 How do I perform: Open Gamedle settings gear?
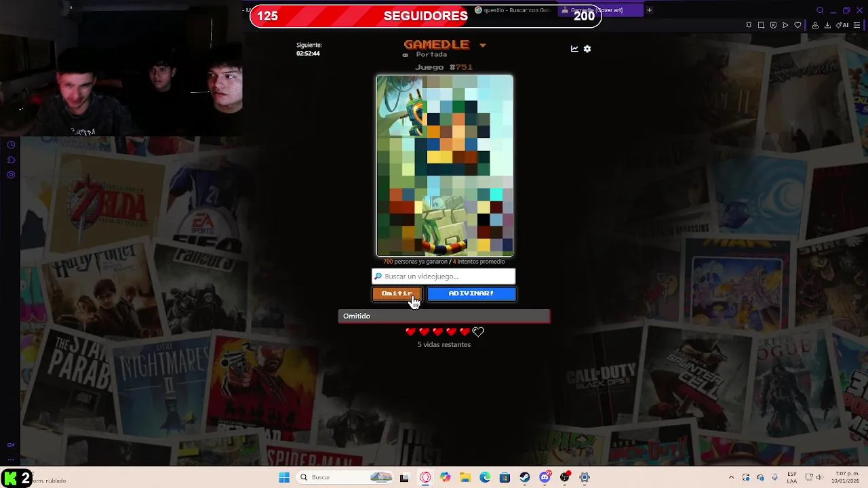[587, 49]
